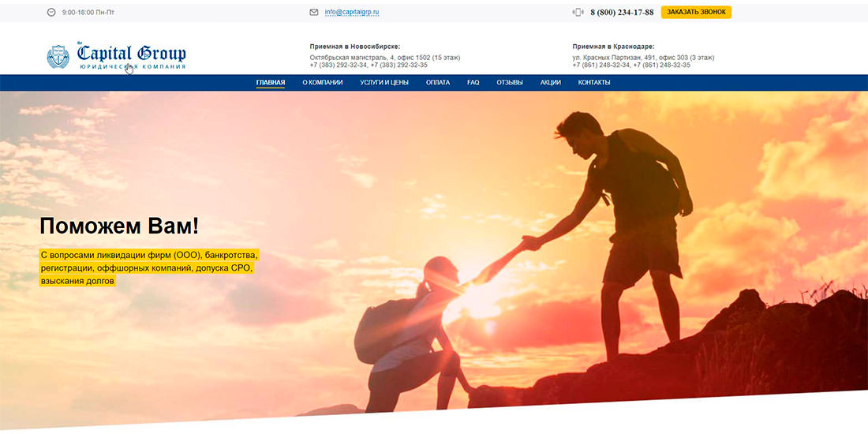Image resolution: width=868 pixels, height=434 pixels.
Task: Call the 8 (800) 234-17-88 number
Action: 622,13
